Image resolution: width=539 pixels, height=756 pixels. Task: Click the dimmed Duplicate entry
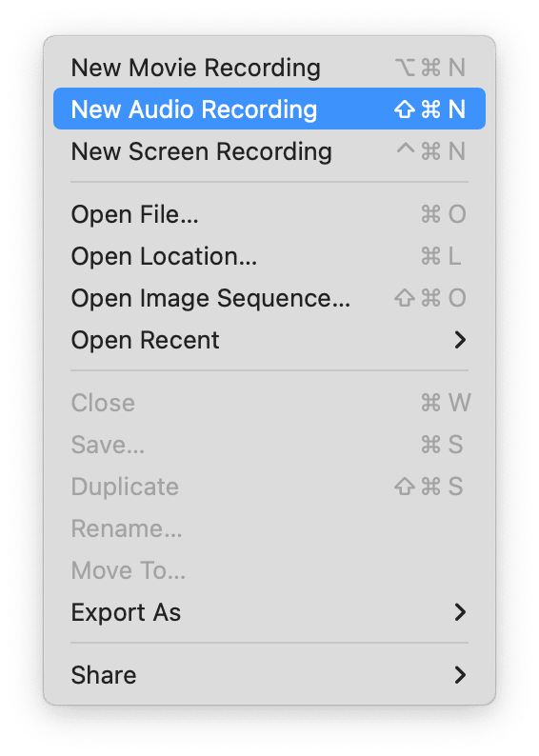[269, 487]
